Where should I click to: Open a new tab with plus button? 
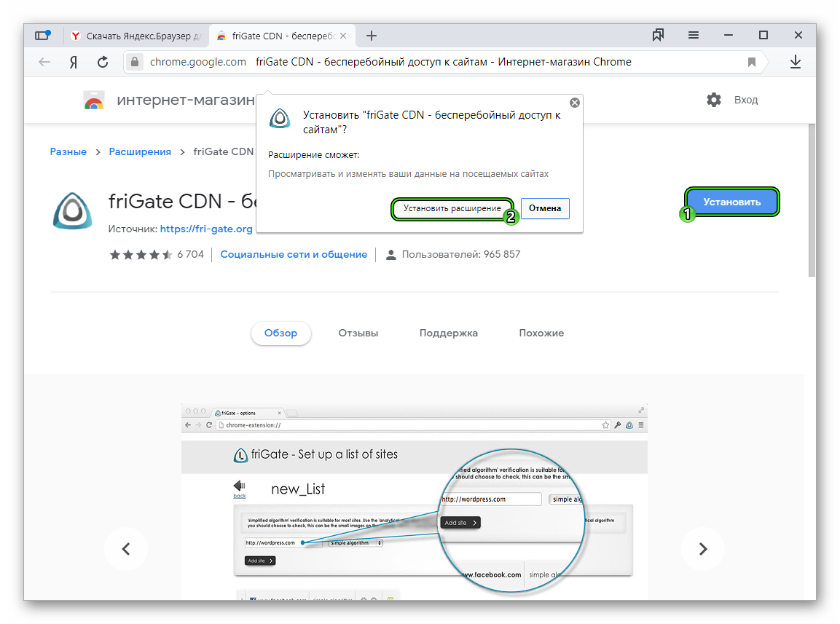[372, 35]
